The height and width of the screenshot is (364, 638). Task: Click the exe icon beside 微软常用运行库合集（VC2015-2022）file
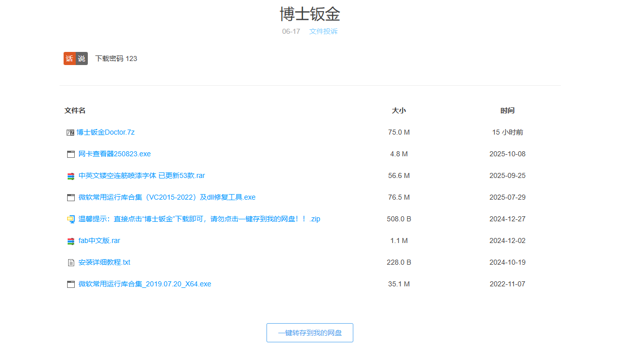tap(71, 197)
